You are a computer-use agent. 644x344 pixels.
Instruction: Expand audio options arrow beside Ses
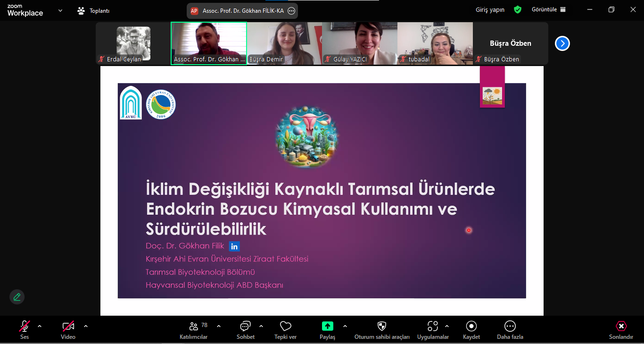[40, 326]
